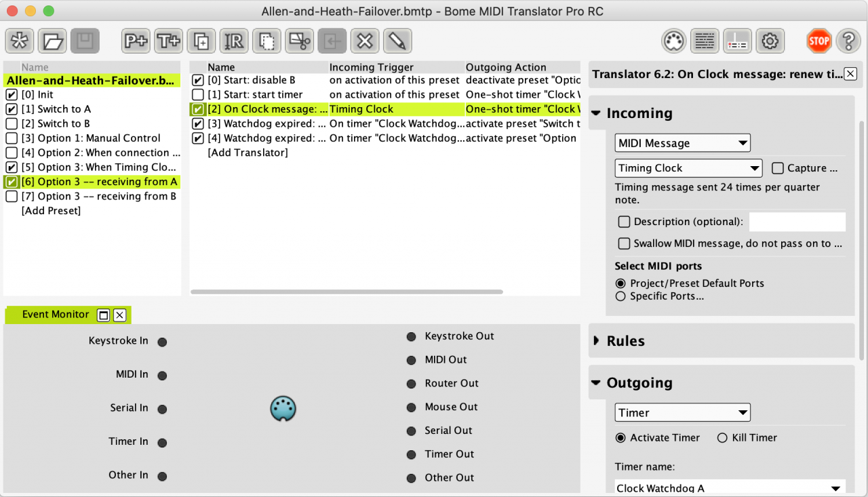Screen dimensions: 868x497
Task: Click the Add Translator (T+) toolbar icon
Action: [168, 41]
